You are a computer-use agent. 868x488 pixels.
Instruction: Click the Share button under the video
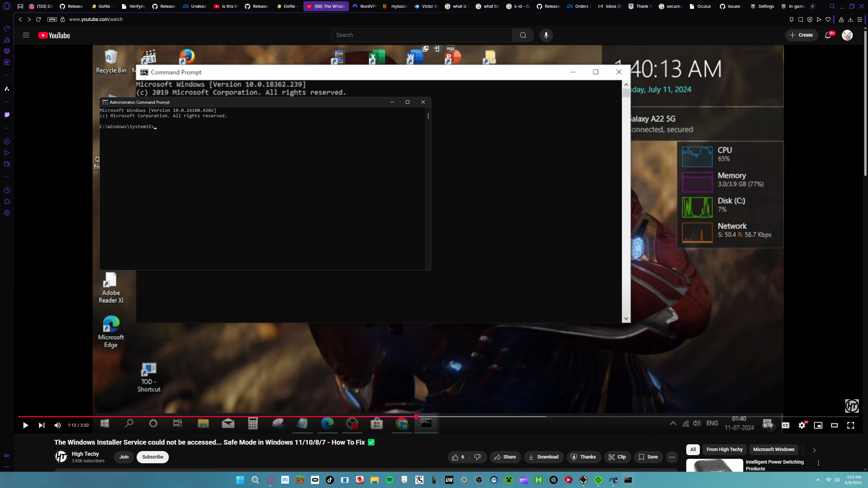tap(505, 457)
